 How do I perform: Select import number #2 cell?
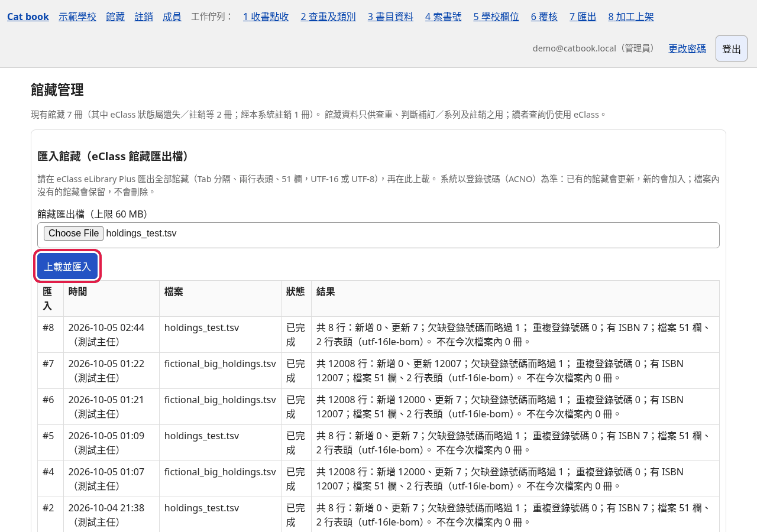tap(50, 514)
